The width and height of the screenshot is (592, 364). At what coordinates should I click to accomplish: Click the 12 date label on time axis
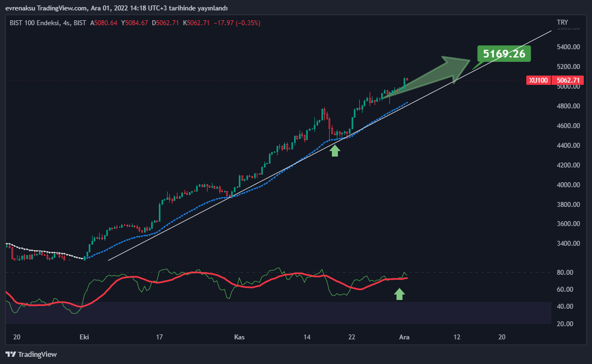[457, 337]
